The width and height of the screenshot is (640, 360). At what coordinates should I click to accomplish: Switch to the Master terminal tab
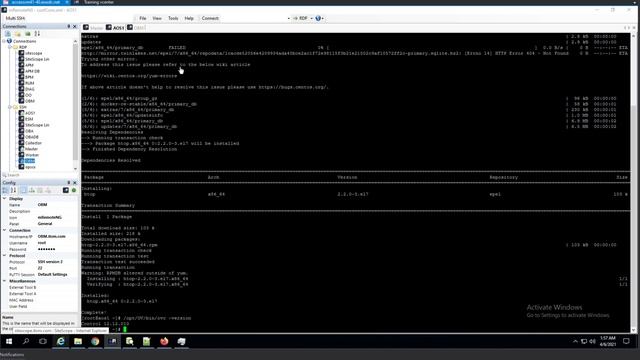93,27
